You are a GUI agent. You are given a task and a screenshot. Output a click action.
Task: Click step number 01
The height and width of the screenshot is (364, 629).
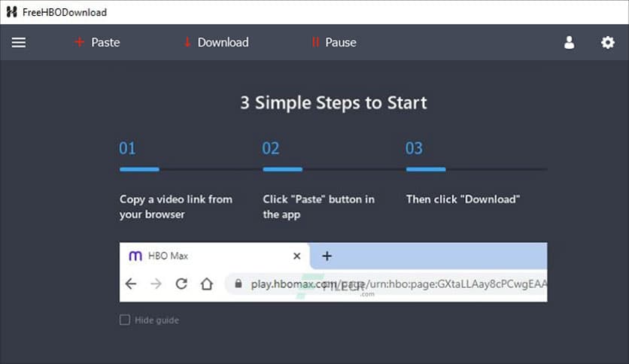[x=128, y=149]
